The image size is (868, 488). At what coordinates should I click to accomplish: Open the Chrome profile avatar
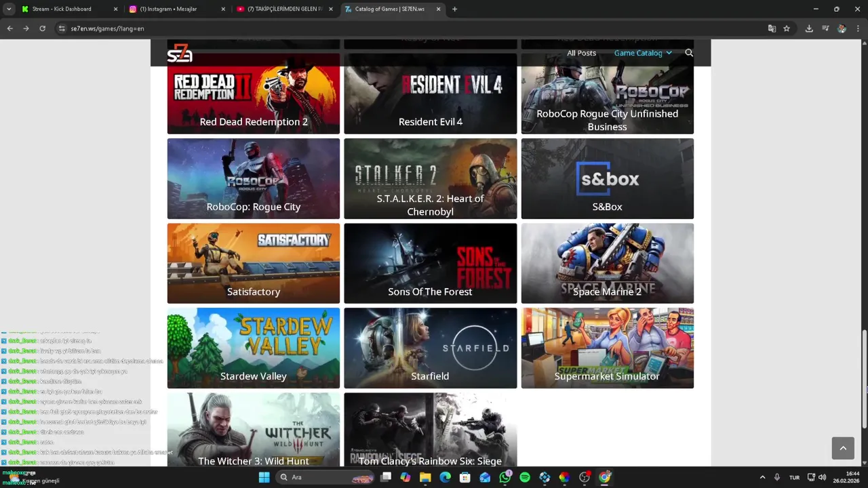click(842, 28)
